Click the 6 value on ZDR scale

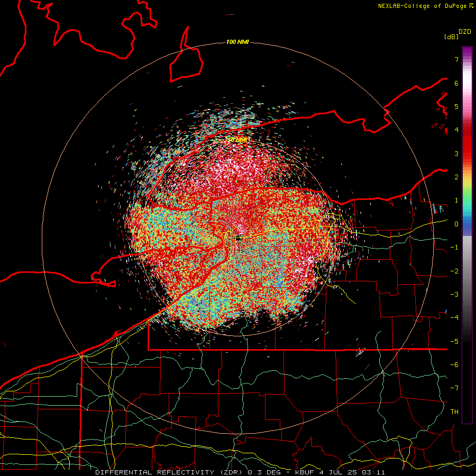tap(456, 83)
